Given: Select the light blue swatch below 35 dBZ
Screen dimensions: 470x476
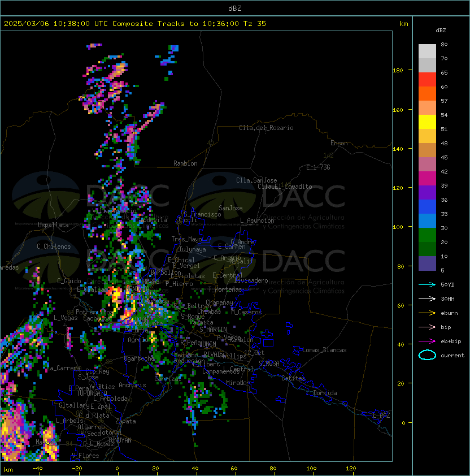Looking at the screenshot, I should (x=427, y=220).
